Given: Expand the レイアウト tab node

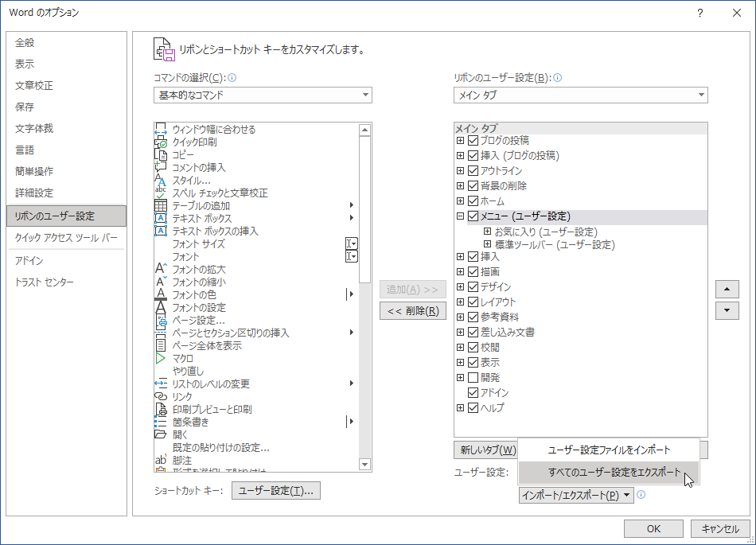Looking at the screenshot, I should [x=461, y=302].
